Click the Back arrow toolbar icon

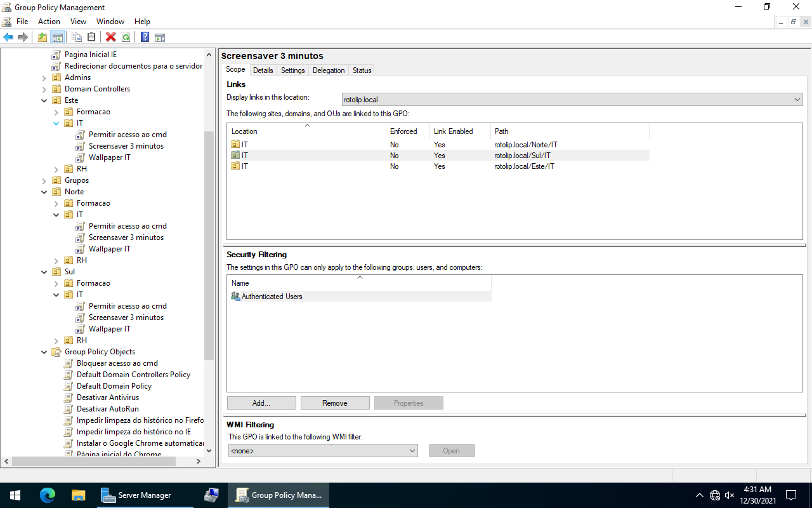coord(8,37)
